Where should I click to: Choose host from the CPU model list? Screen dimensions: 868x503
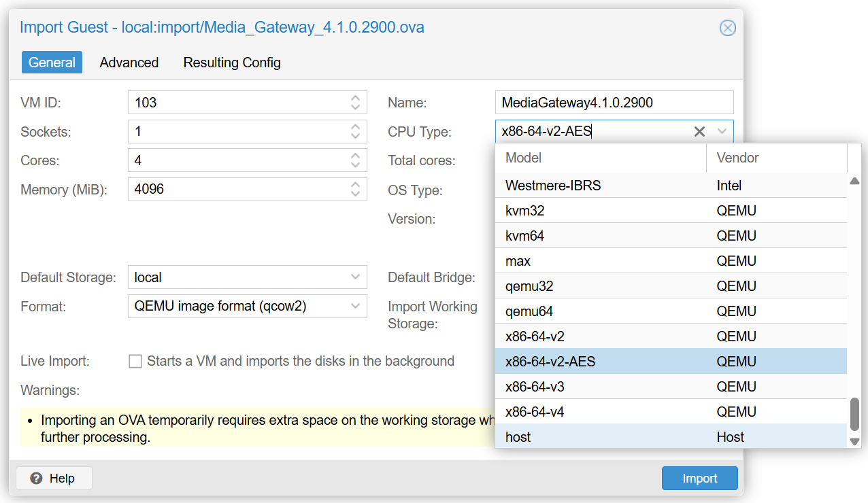518,437
